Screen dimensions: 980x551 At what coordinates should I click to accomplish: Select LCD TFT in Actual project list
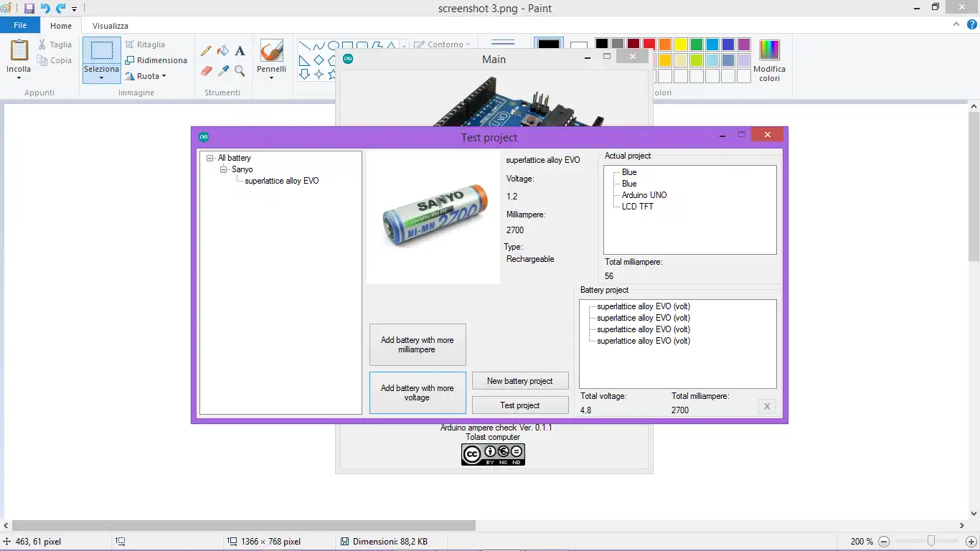click(638, 207)
